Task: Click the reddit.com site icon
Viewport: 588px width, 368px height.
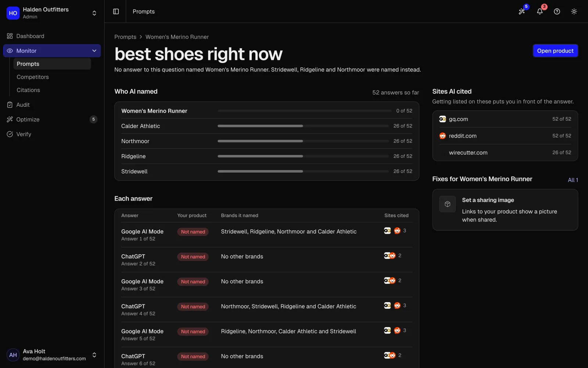Action: (442, 136)
